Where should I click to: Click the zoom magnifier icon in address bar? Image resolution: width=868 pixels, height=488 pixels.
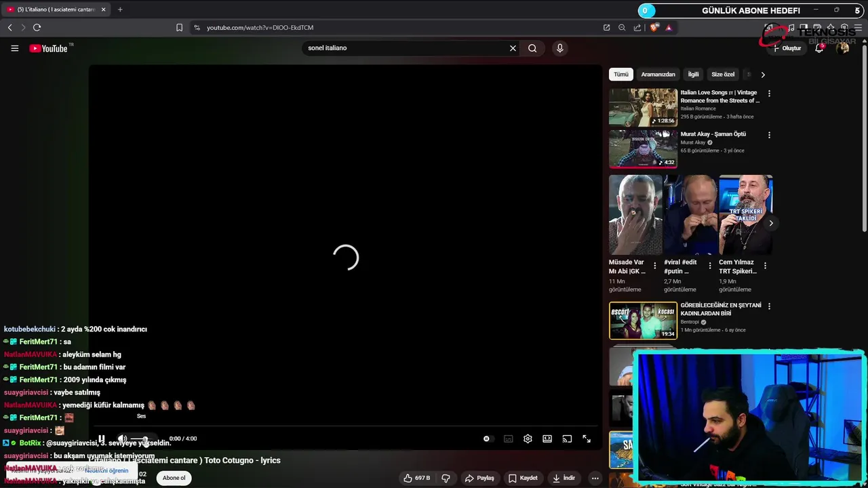point(622,28)
